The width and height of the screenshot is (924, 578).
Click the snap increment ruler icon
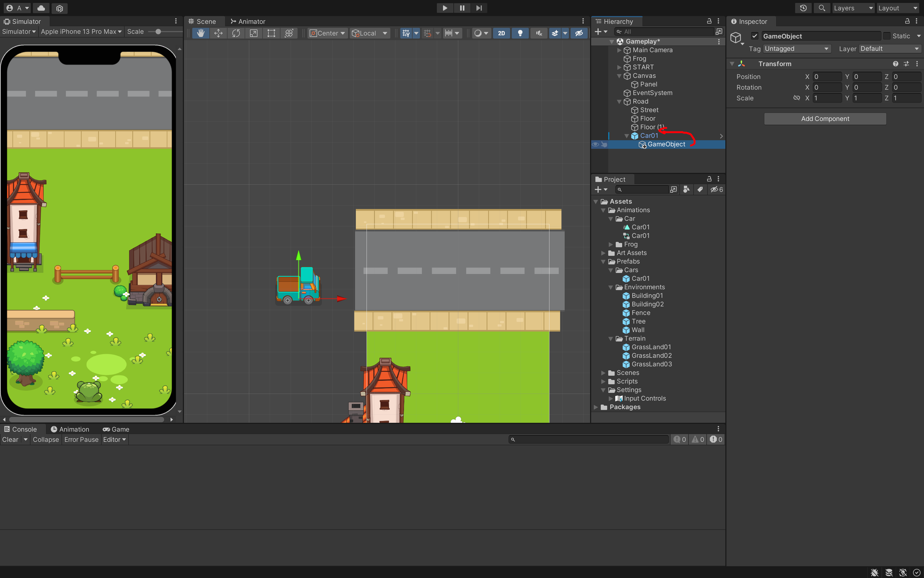click(449, 33)
